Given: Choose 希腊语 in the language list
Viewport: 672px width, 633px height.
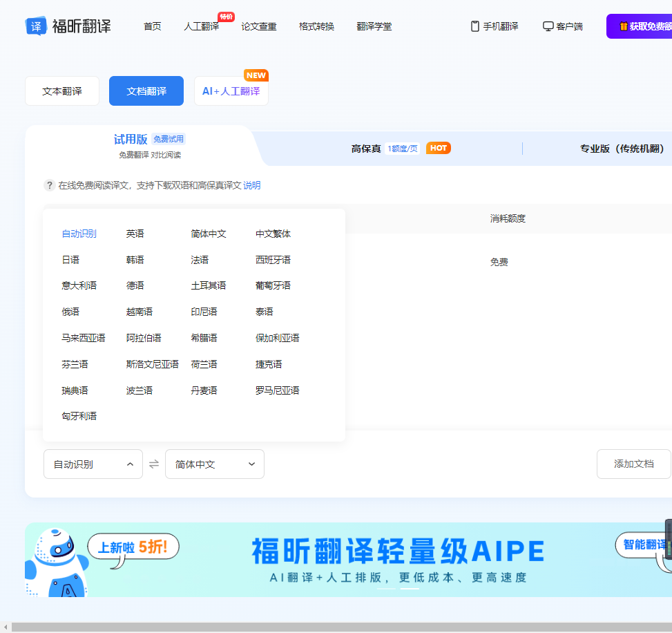Looking at the screenshot, I should coord(204,338).
